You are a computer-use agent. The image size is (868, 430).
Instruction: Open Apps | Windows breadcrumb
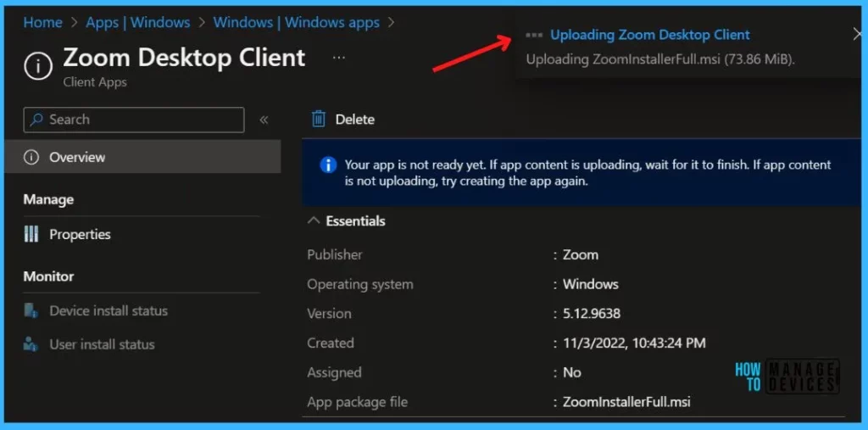pos(138,23)
